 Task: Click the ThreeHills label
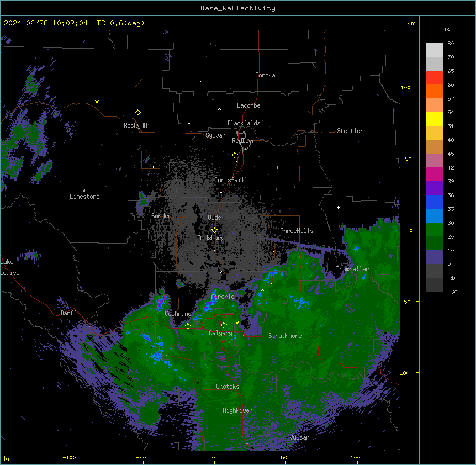[297, 231]
